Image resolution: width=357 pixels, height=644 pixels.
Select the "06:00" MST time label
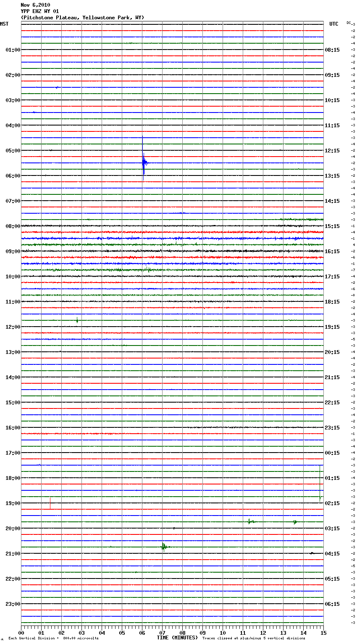click(x=13, y=176)
